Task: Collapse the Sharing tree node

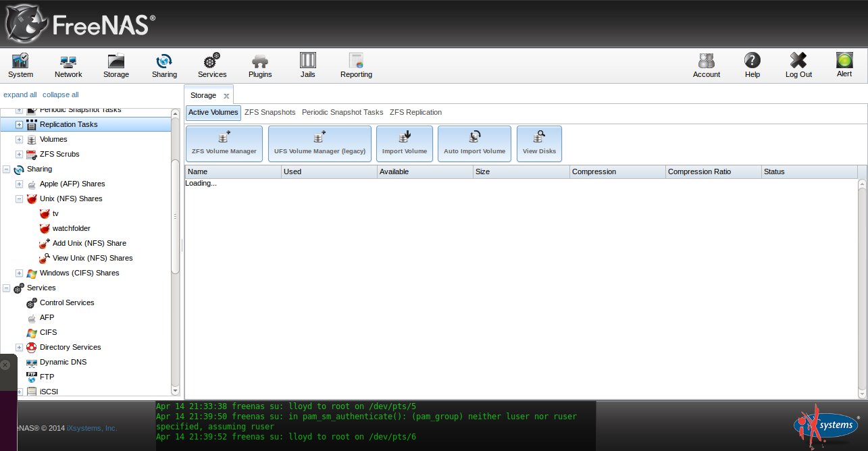Action: point(6,169)
